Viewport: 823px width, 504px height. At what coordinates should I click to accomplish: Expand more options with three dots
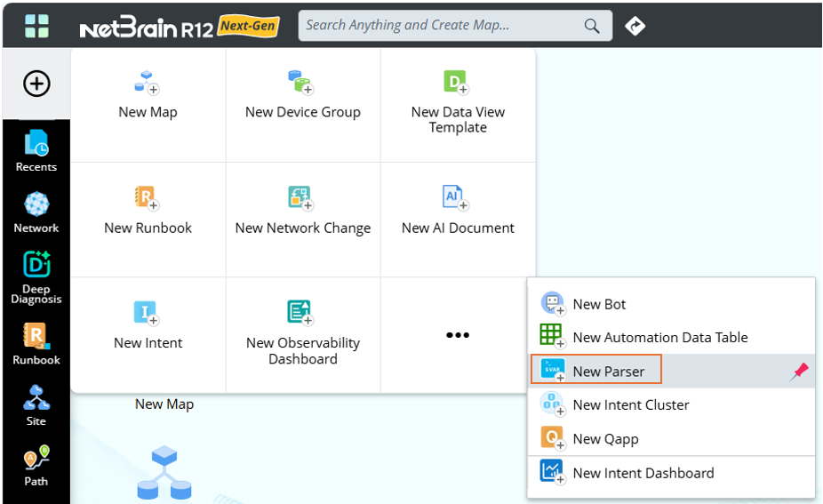click(458, 335)
